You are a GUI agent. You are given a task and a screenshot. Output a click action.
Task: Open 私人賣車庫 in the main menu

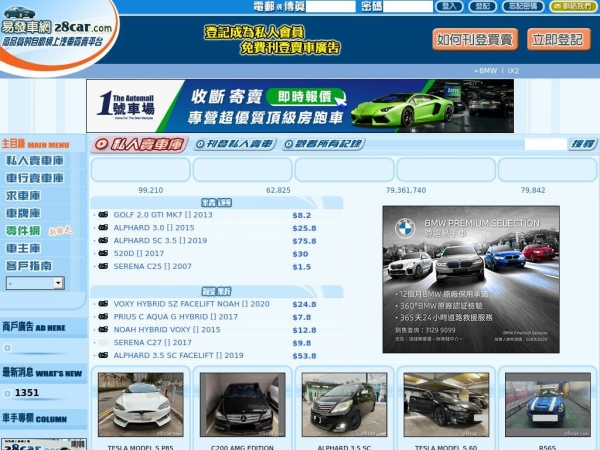35,161
